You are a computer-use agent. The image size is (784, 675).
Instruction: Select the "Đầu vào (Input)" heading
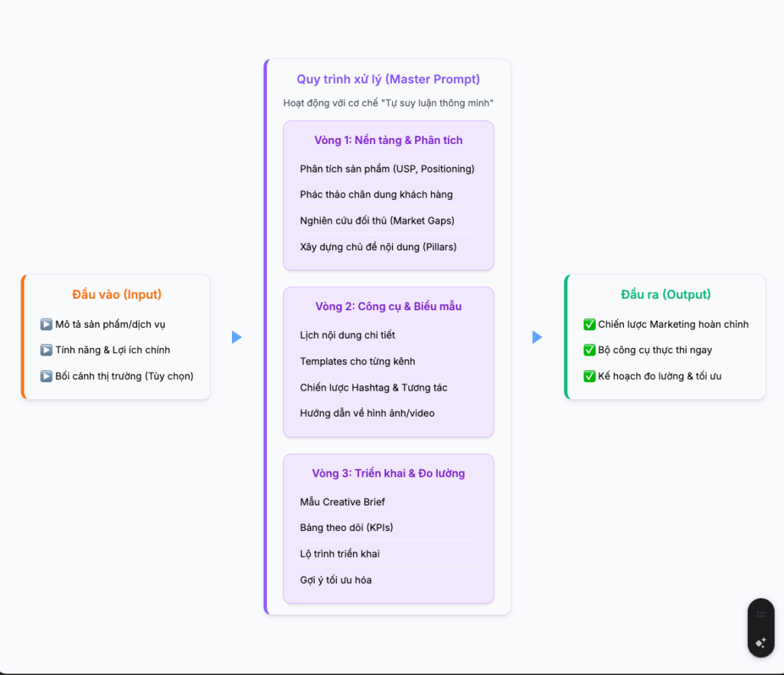coord(116,295)
